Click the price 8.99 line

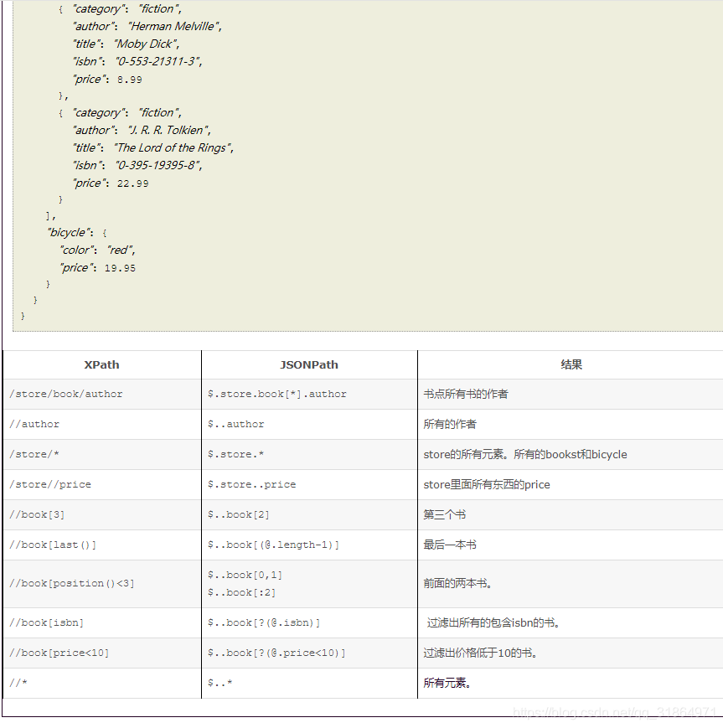[x=106, y=80]
